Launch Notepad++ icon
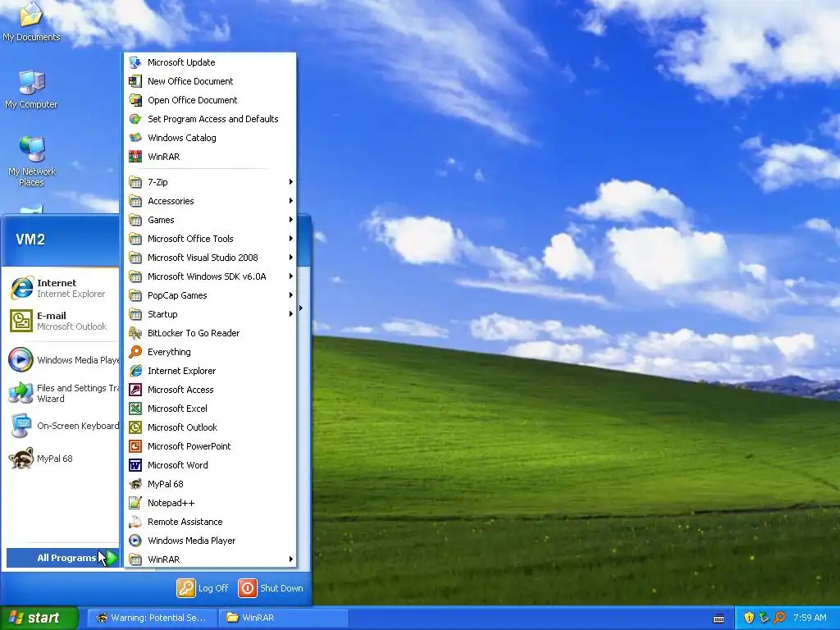 coord(135,503)
